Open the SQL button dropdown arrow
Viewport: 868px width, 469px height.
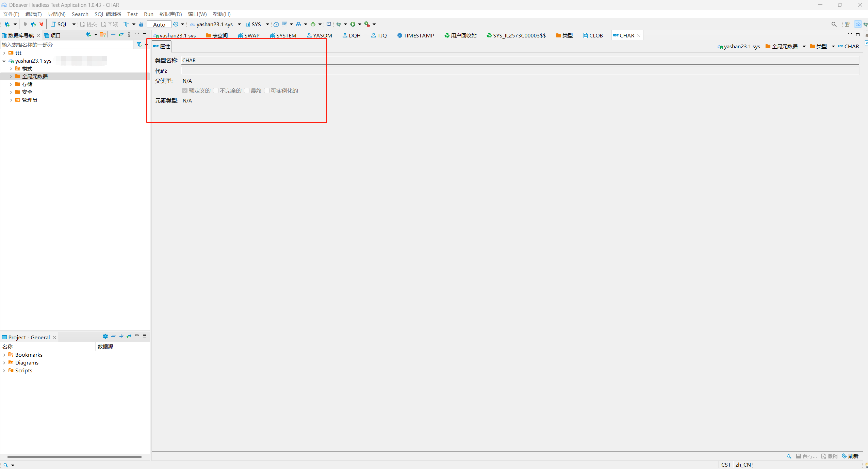(x=74, y=24)
